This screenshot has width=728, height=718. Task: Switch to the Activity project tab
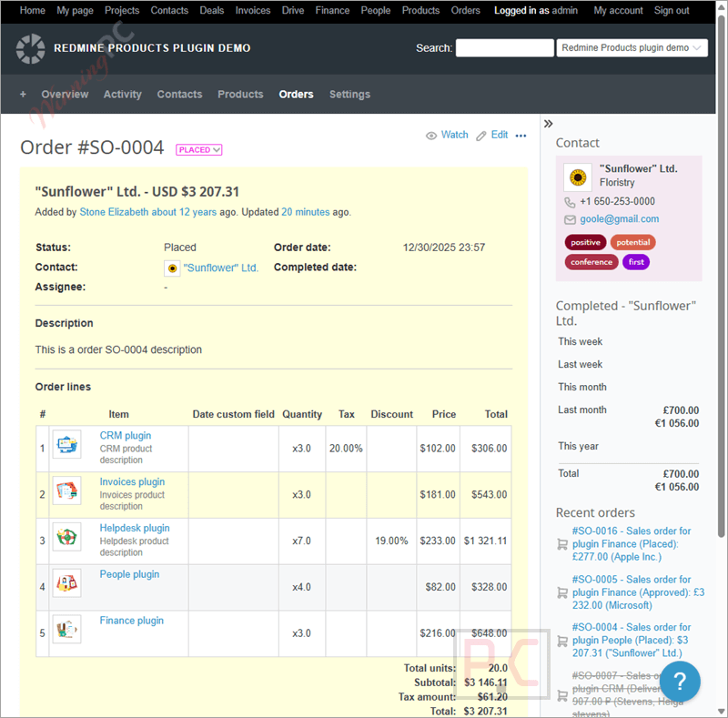click(123, 95)
